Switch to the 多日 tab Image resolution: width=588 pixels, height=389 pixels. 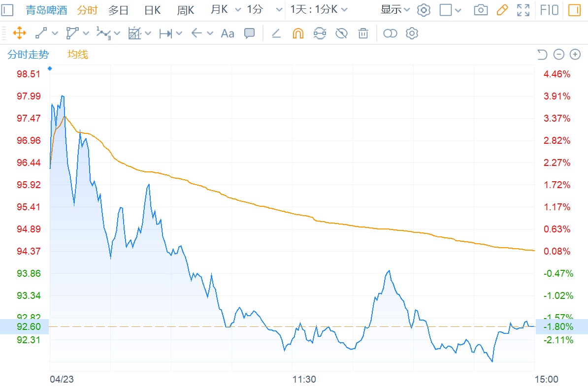tap(119, 10)
